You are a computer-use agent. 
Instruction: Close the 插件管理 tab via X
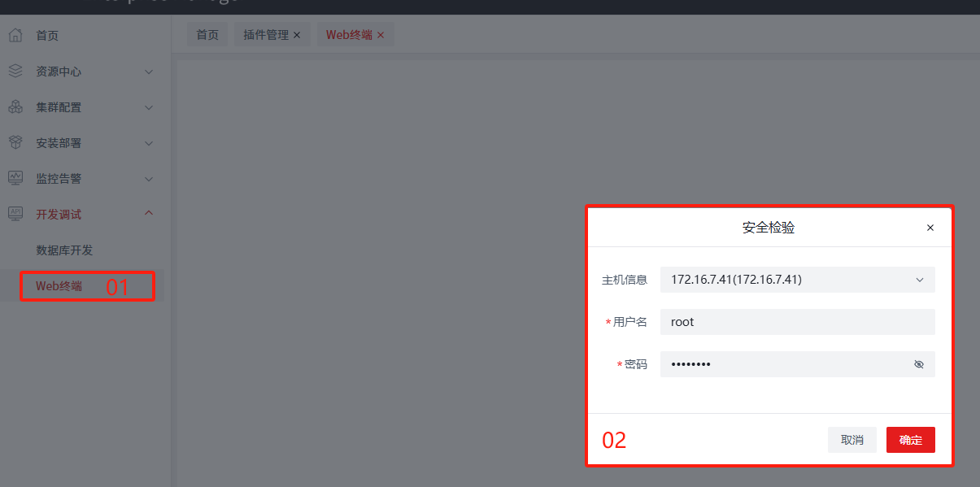(297, 35)
